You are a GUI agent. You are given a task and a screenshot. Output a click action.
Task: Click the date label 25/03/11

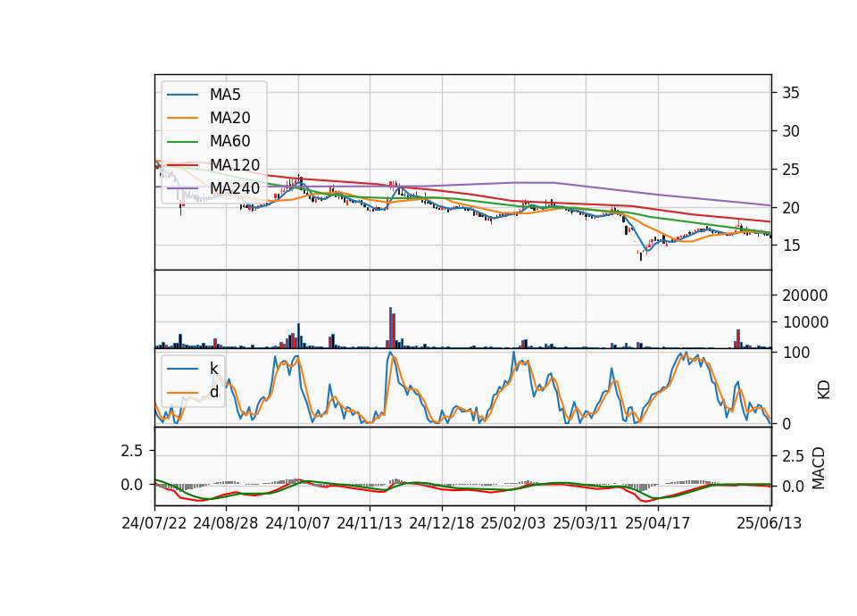tap(586, 523)
